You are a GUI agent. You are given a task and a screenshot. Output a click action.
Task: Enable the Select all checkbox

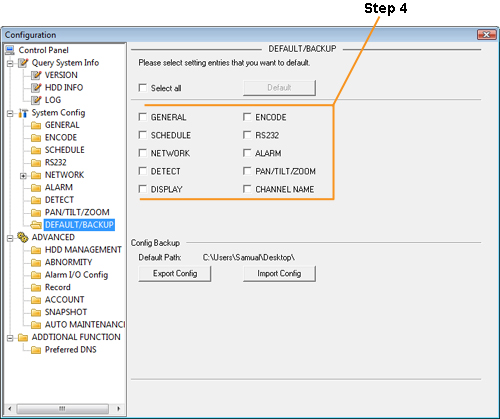tap(143, 88)
